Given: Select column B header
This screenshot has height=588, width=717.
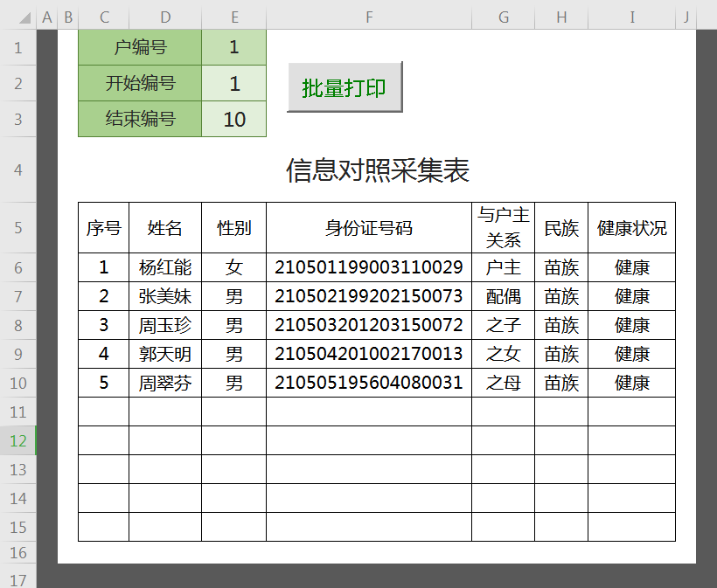Looking at the screenshot, I should pos(68,17).
